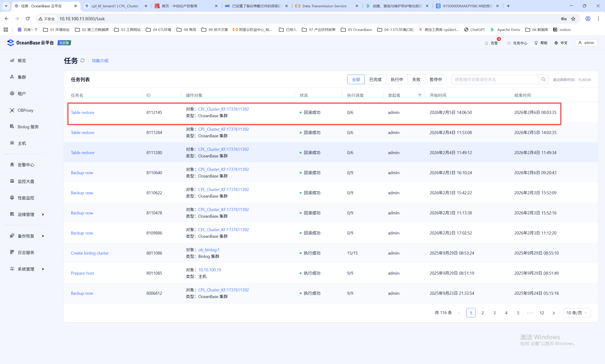Open OBProxy in the sidebar
The width and height of the screenshot is (605, 364).
[x=25, y=110]
